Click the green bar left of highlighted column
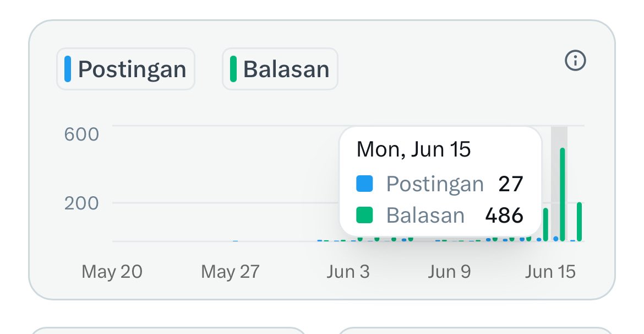This screenshot has width=644, height=334. 545,224
